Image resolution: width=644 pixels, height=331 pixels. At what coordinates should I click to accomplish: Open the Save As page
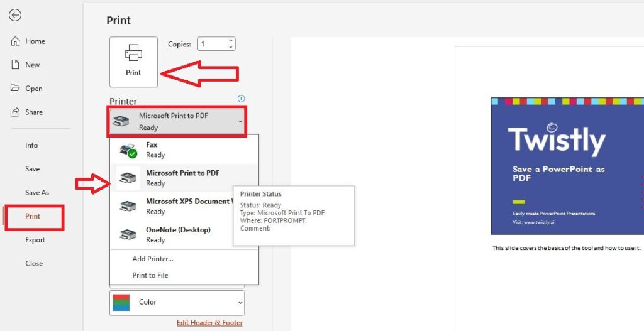[x=37, y=192]
